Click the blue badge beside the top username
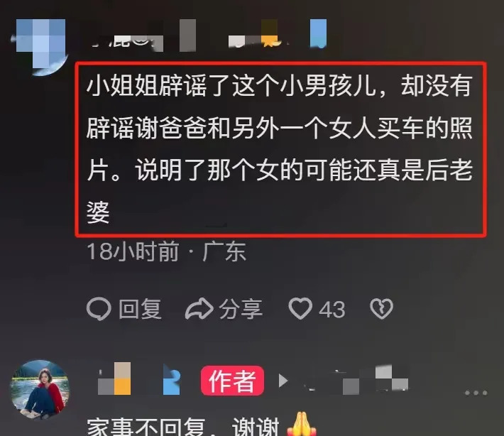The width and height of the screenshot is (504, 436). (x=318, y=33)
